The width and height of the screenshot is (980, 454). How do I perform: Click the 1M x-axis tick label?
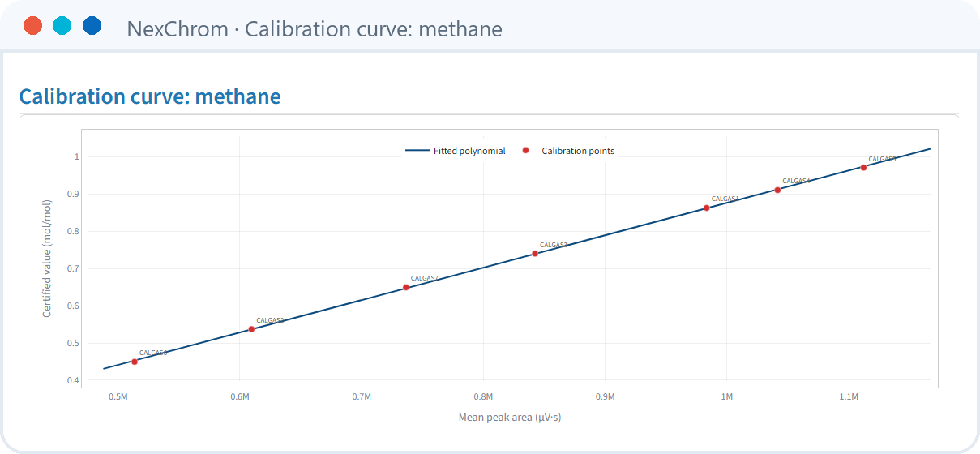click(x=727, y=397)
